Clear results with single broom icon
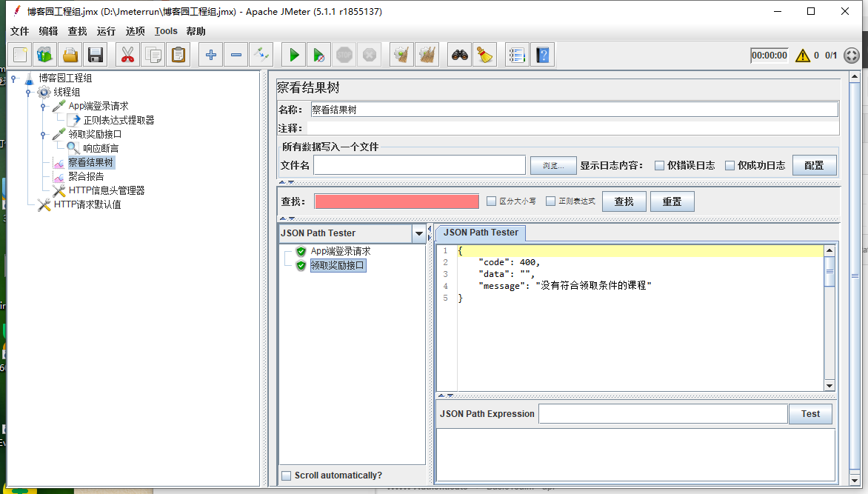868x494 pixels. coord(402,55)
